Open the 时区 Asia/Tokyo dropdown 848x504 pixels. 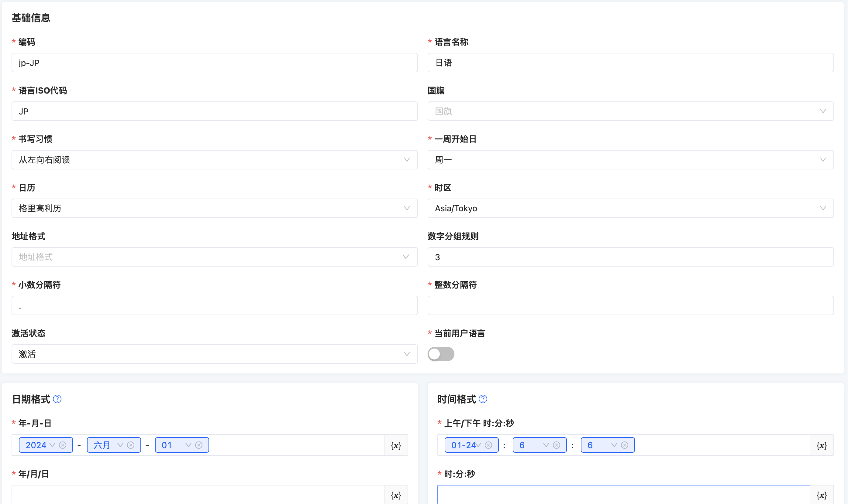630,208
